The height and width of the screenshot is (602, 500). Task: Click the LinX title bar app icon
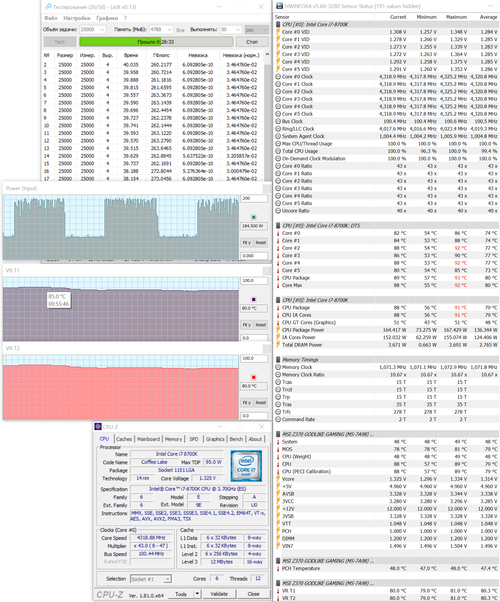[x=48, y=7]
